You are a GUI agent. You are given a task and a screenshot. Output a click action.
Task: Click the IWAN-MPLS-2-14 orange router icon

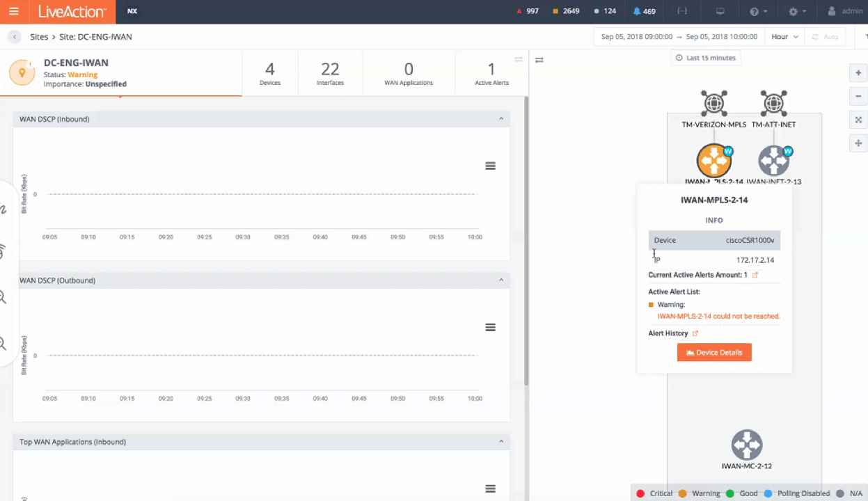click(x=714, y=161)
